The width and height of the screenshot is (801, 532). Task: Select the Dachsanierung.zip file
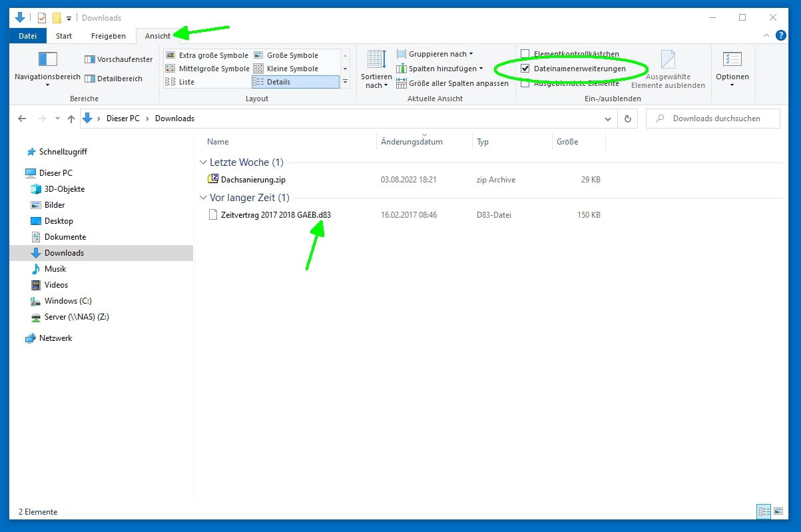[x=253, y=180]
